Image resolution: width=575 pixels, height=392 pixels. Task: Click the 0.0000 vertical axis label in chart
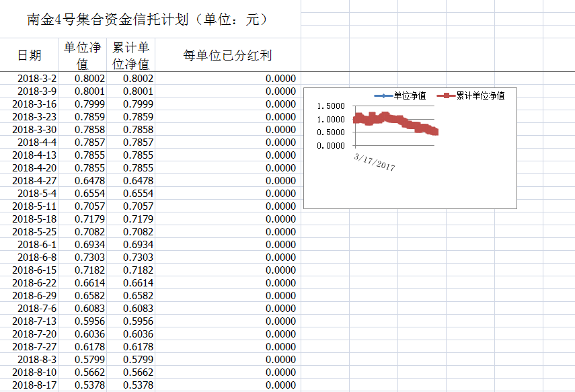331,146
